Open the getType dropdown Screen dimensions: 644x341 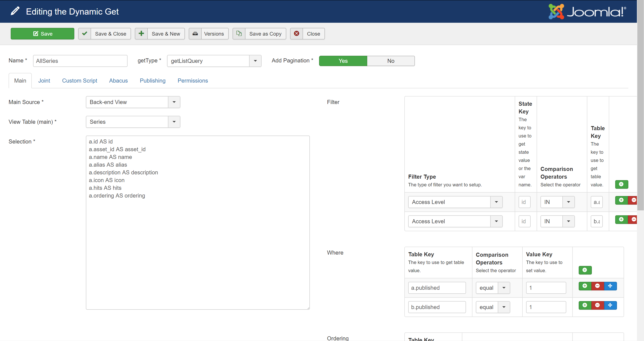(214, 61)
